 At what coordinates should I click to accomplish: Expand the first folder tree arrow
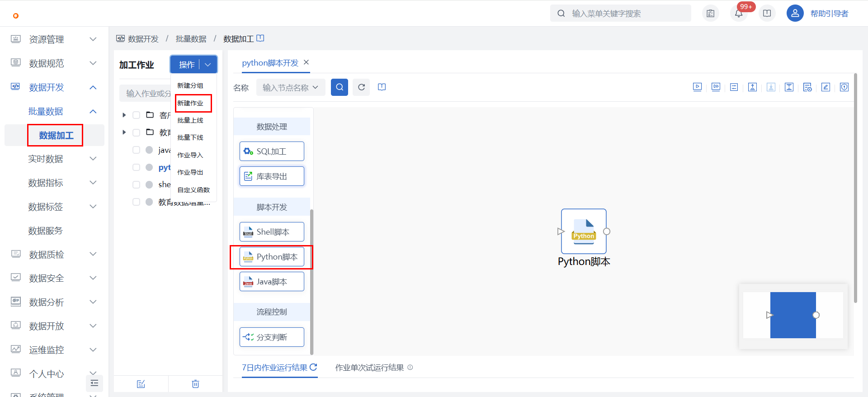124,115
